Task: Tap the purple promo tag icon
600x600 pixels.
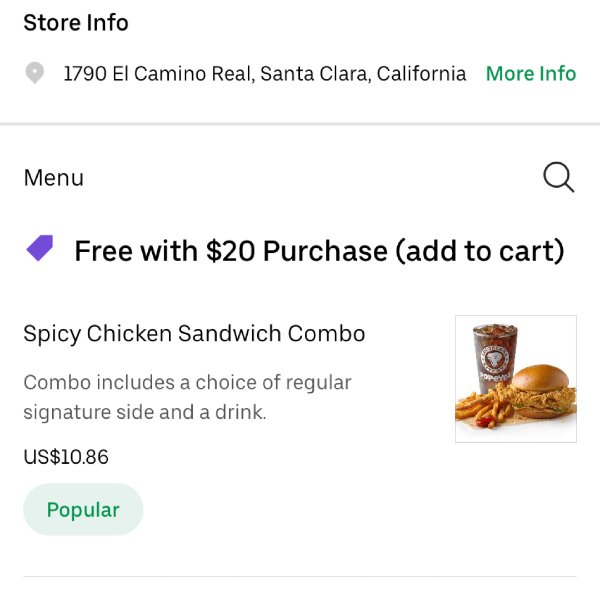Action: click(x=39, y=248)
